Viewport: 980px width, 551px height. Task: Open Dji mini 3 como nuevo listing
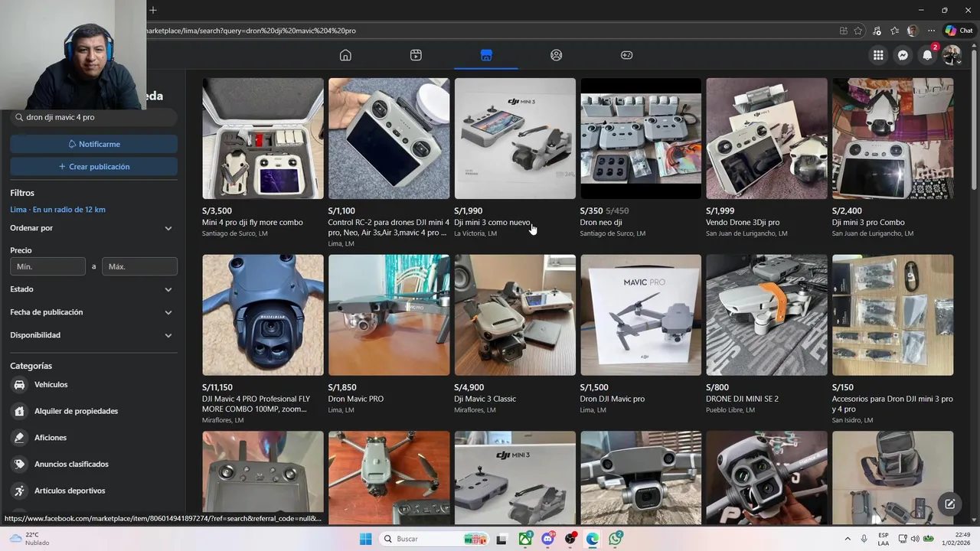click(x=514, y=139)
